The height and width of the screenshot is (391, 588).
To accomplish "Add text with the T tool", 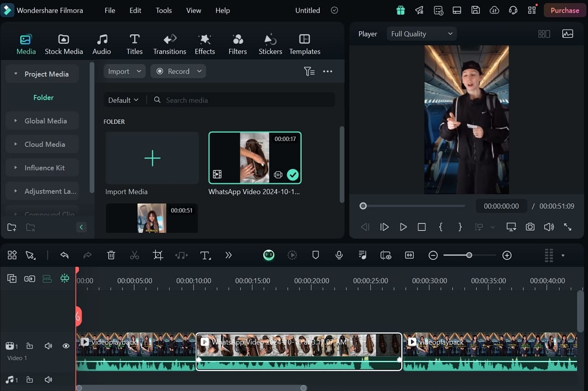I will (205, 255).
